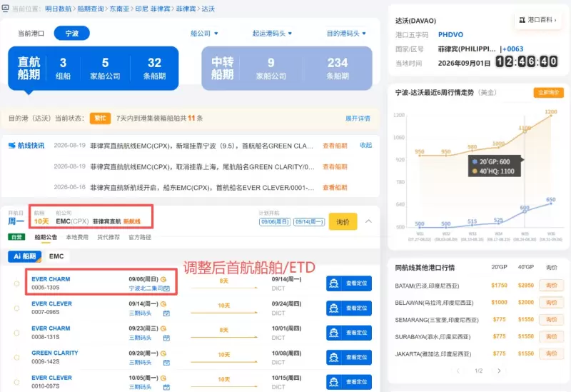
Task: Open 起运港码头 dropdown
Action: [x=273, y=34]
